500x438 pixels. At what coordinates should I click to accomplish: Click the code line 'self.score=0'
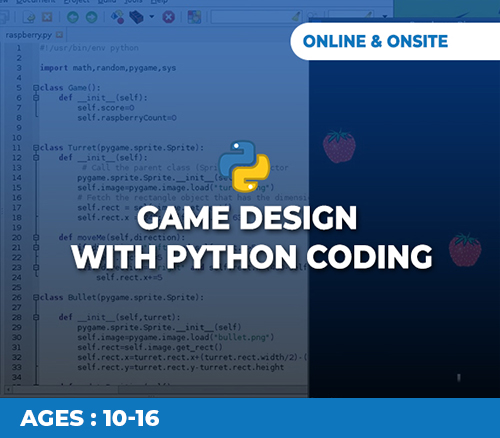(106, 108)
